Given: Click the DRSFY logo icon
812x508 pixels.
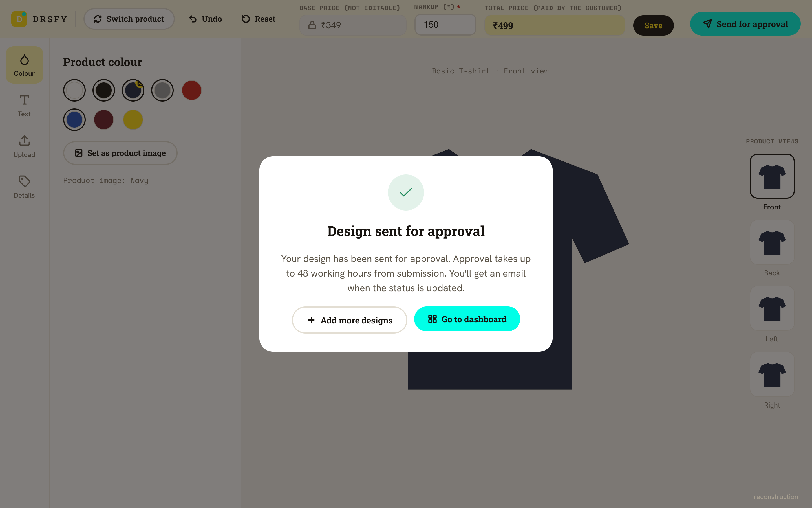Looking at the screenshot, I should click(x=19, y=19).
